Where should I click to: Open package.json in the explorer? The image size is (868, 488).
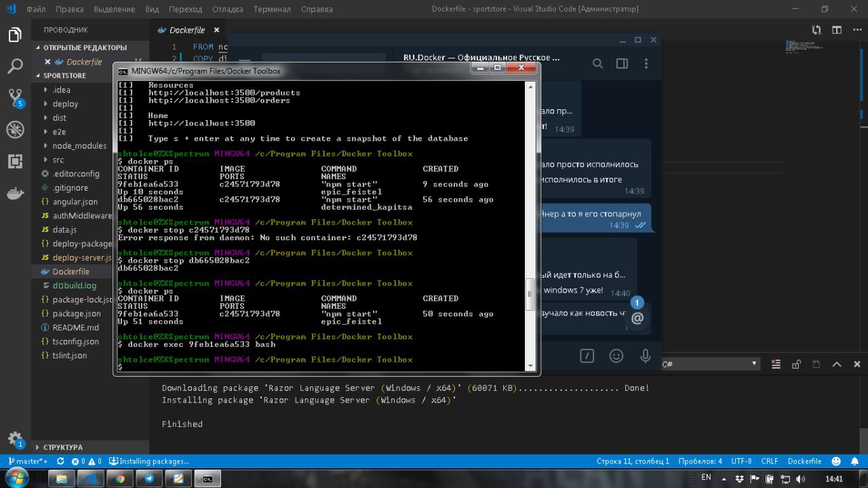tap(77, 314)
